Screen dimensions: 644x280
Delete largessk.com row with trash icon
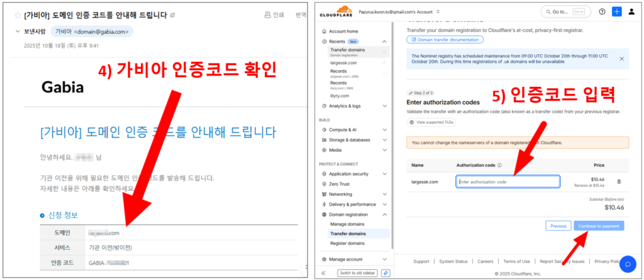click(619, 181)
